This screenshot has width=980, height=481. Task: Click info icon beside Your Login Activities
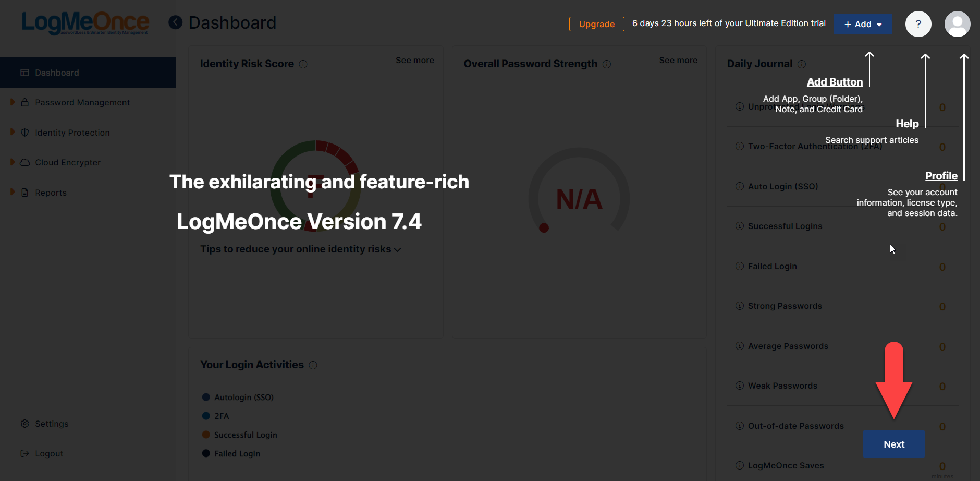[313, 365]
